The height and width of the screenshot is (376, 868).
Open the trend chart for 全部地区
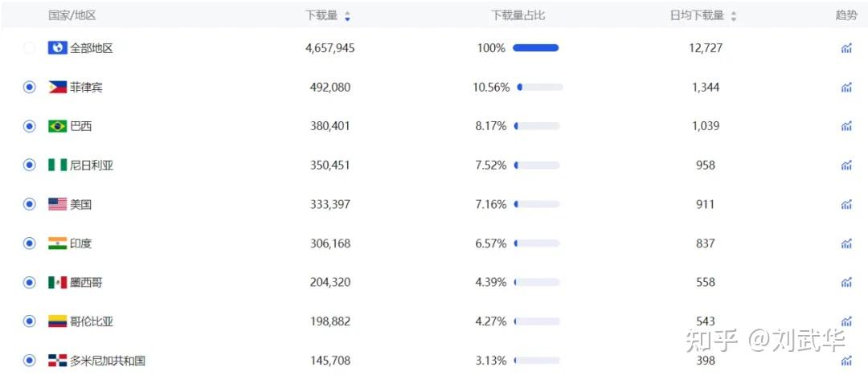(846, 48)
